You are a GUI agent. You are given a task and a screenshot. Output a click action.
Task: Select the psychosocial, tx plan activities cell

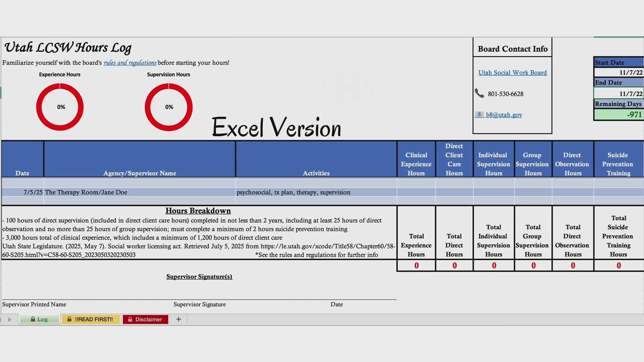tap(316, 192)
